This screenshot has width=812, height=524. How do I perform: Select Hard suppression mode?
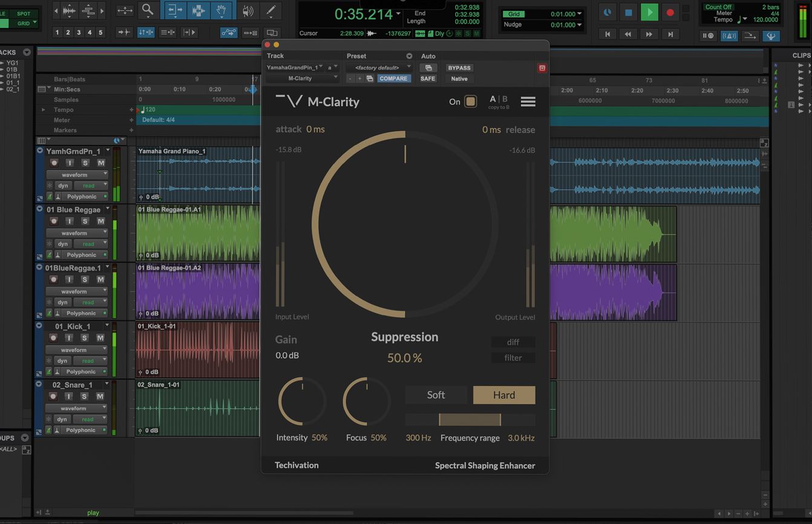[504, 395]
